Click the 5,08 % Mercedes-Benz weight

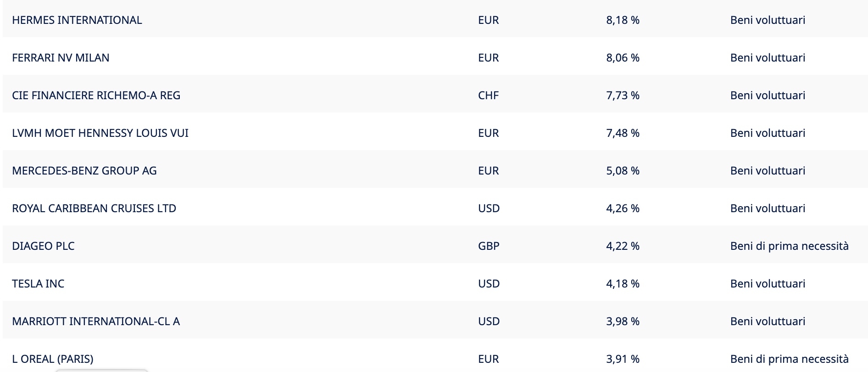(x=623, y=171)
